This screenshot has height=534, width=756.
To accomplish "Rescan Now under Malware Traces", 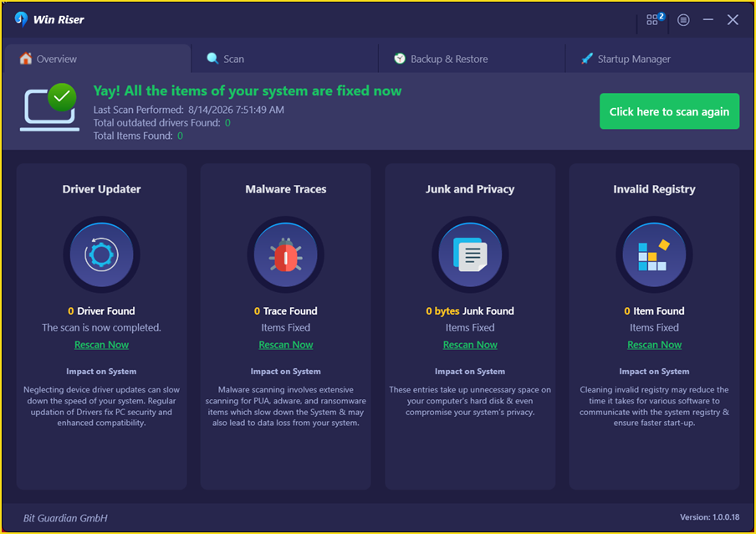I will 285,345.
